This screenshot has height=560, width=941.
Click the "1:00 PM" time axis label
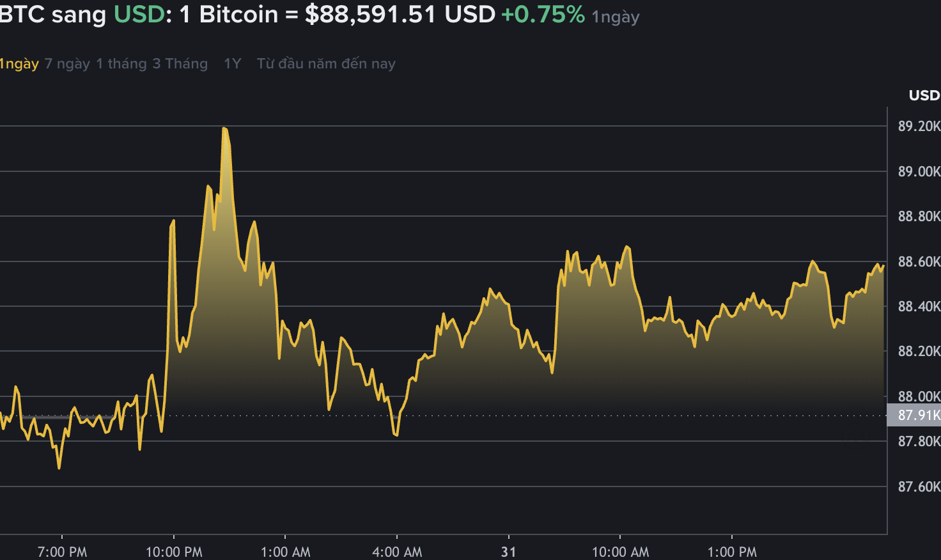coord(733,551)
